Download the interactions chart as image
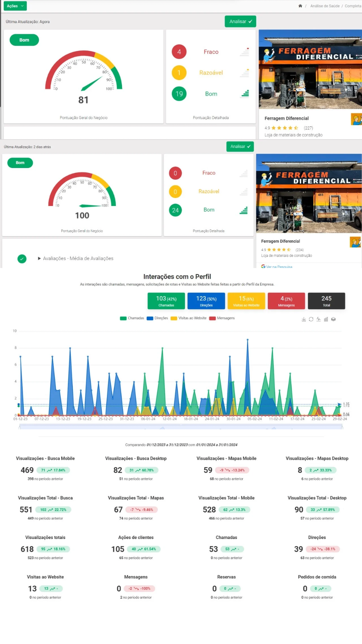 (x=304, y=319)
